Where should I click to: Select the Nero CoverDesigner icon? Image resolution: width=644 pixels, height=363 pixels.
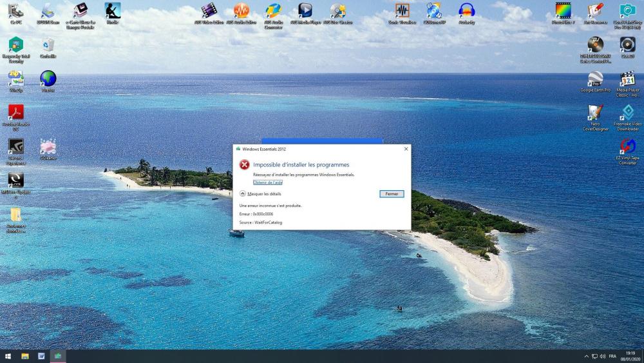point(595,113)
